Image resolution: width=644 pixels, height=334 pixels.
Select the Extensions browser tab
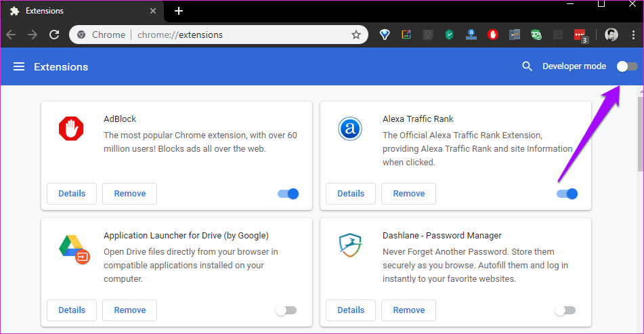point(82,11)
